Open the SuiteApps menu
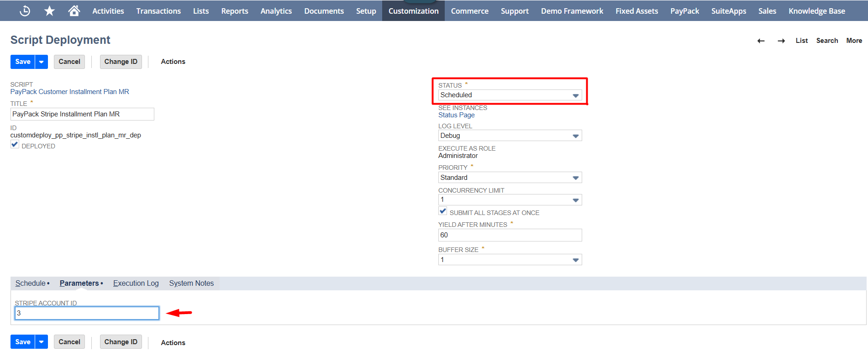Viewport: 868px width, 362px height. pyautogui.click(x=729, y=11)
